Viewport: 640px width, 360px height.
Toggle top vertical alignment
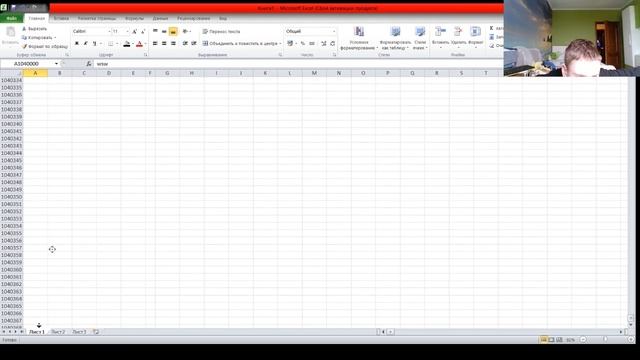coord(155,31)
